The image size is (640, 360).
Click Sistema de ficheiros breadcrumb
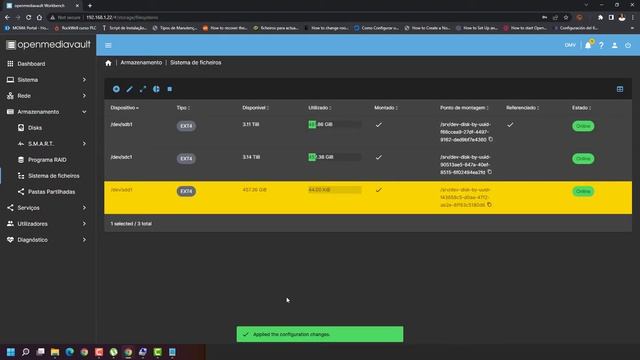196,62
